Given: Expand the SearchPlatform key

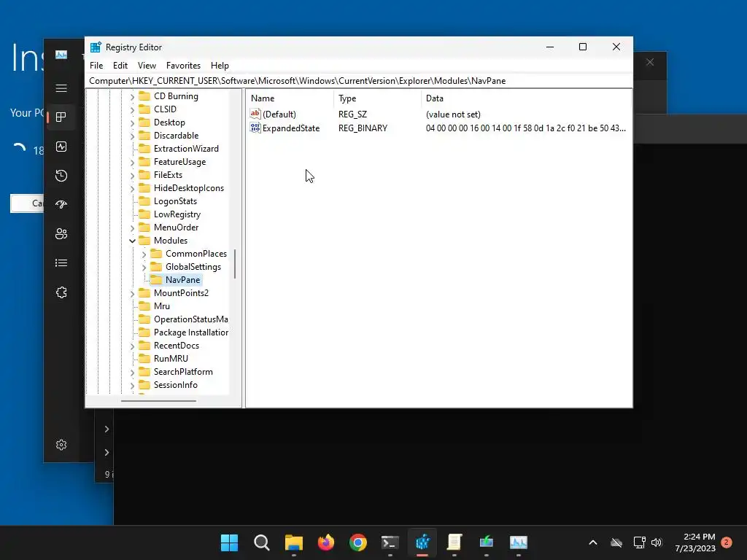Looking at the screenshot, I should click(x=133, y=373).
